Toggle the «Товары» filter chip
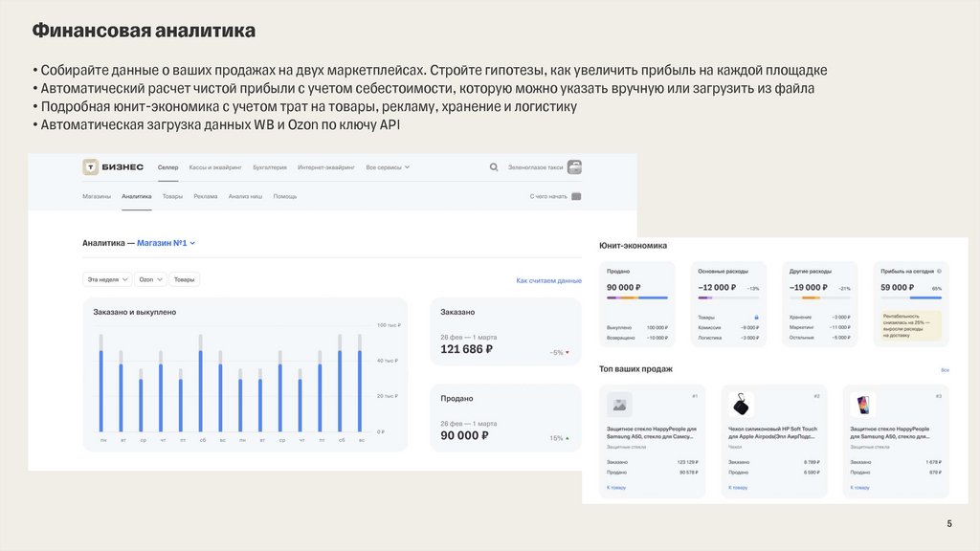Viewport: 980px width, 551px height. 185,279
